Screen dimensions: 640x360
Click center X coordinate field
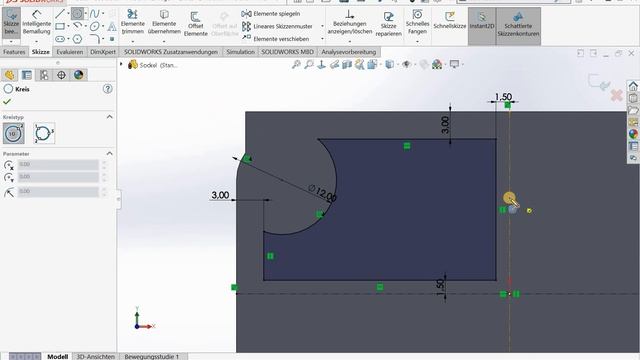tap(58, 164)
